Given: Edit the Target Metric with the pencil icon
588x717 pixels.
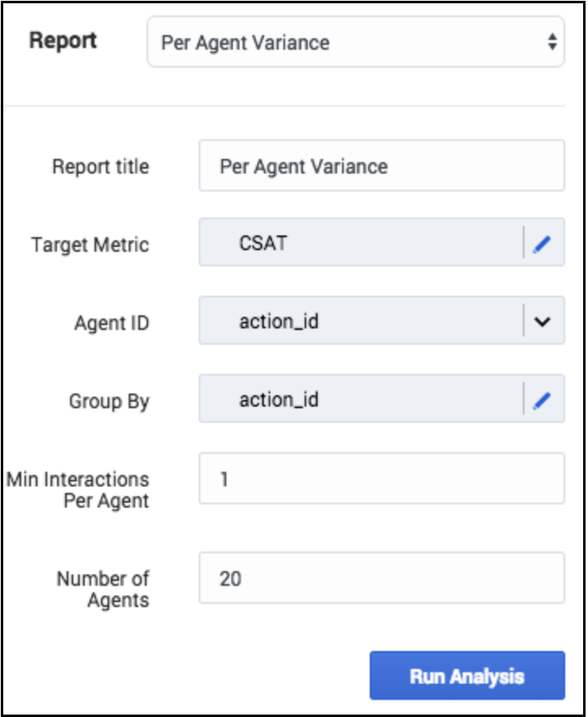Looking at the screenshot, I should click(542, 243).
